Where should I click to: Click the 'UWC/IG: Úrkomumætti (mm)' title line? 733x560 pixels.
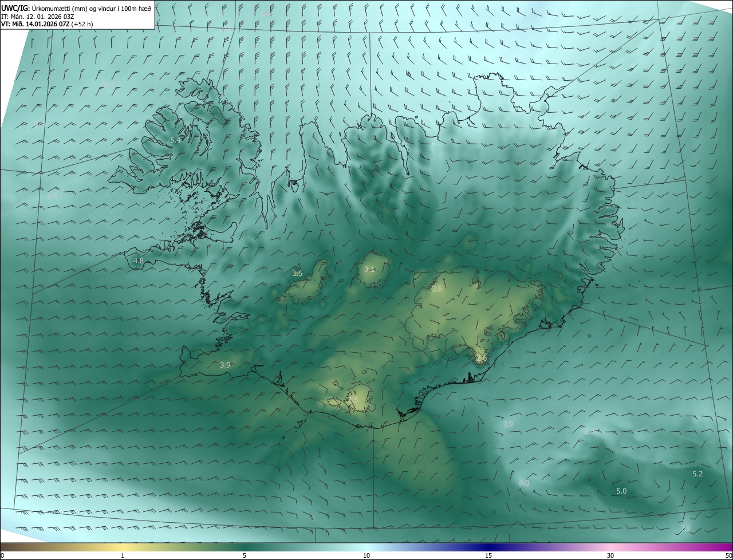point(76,8)
